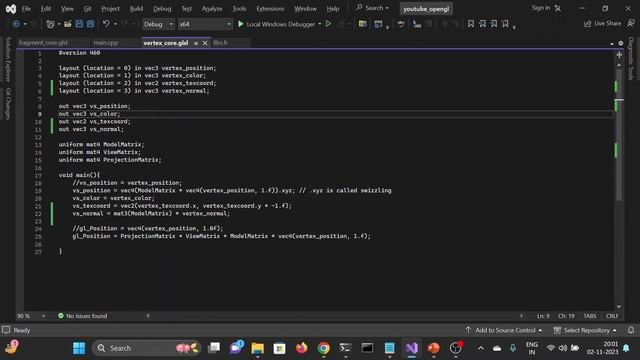Image resolution: width=640 pixels, height=360 pixels.
Task: Open the editor window settings gear
Action: [x=621, y=43]
